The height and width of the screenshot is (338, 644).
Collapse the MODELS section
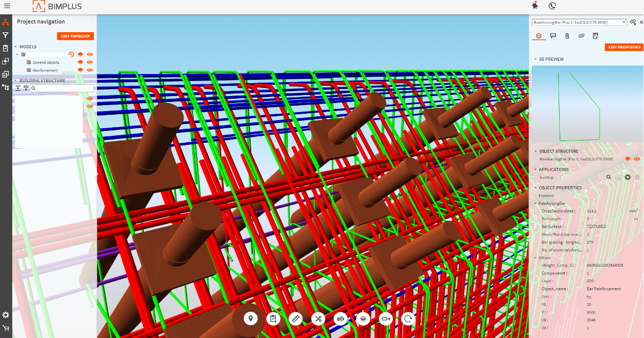(16, 47)
